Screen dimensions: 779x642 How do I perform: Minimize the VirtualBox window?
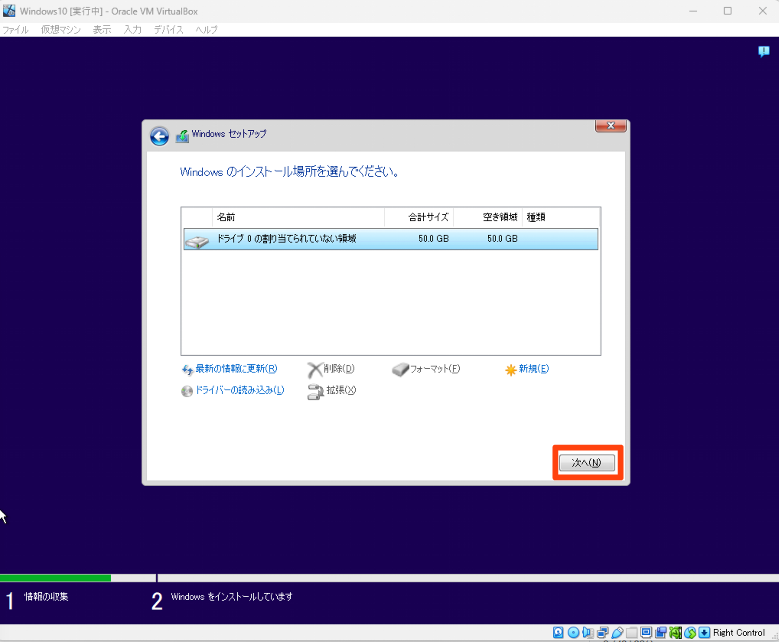(x=693, y=11)
